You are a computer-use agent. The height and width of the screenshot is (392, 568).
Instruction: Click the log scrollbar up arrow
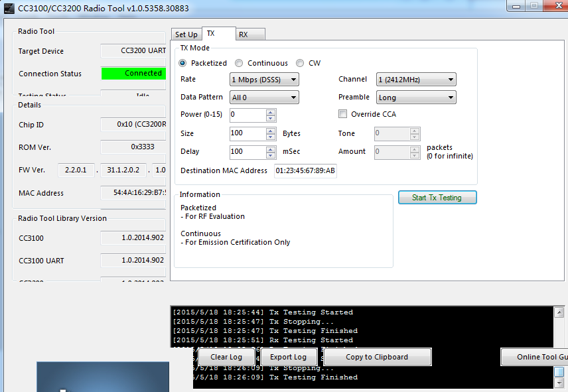559,312
